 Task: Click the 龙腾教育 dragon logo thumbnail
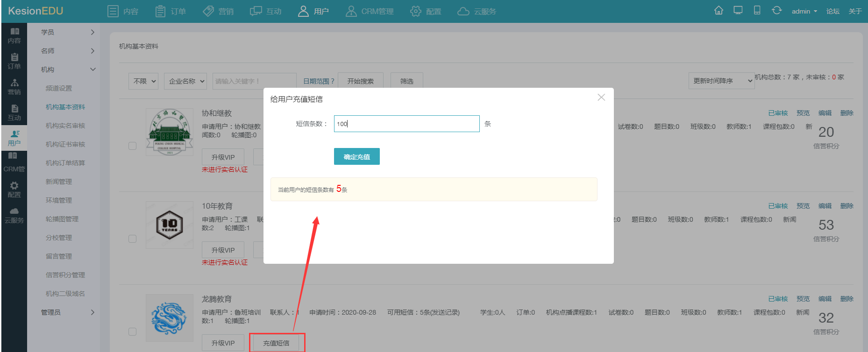pyautogui.click(x=170, y=318)
